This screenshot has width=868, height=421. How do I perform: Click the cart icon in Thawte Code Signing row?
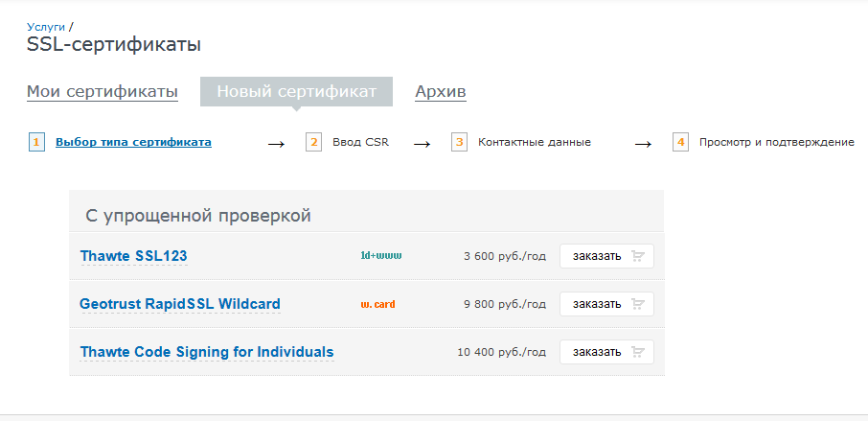[x=638, y=352]
